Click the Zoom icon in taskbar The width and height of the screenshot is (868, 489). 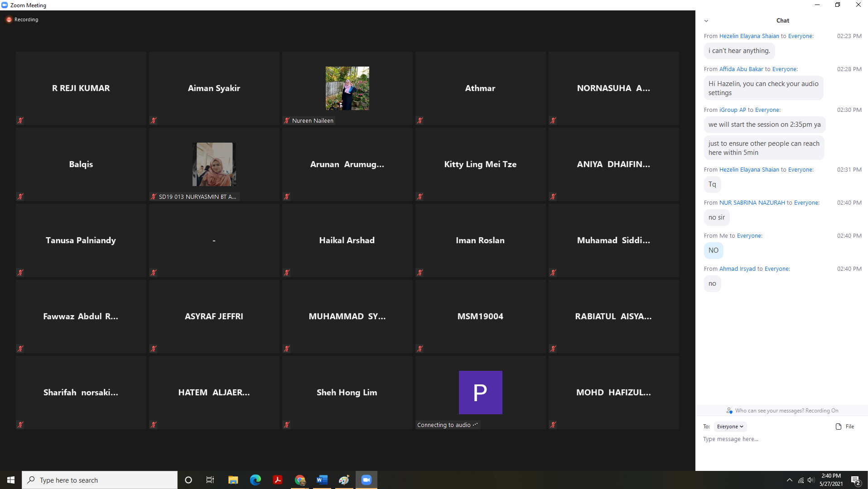(x=366, y=480)
